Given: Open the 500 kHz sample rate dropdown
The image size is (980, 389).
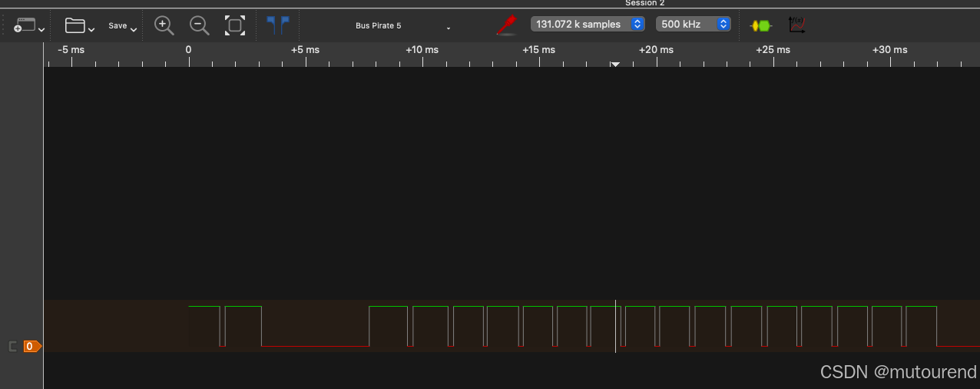Looking at the screenshot, I should tap(693, 25).
